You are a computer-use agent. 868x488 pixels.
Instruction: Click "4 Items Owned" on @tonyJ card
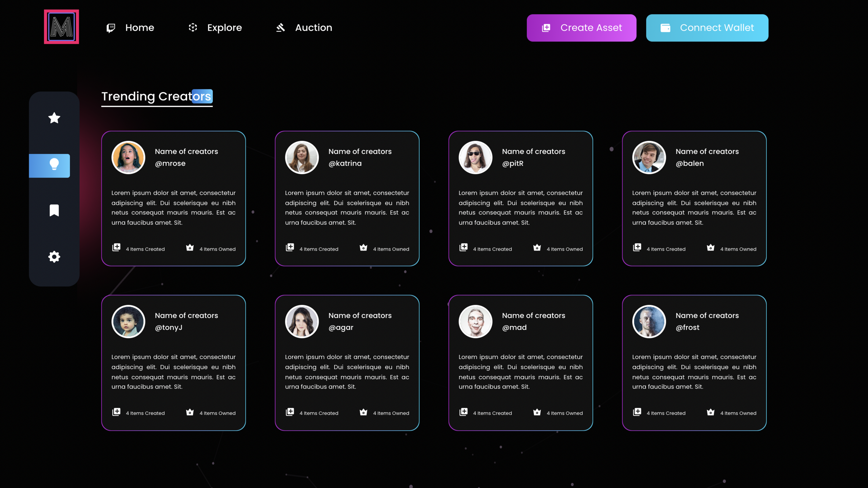[217, 413]
